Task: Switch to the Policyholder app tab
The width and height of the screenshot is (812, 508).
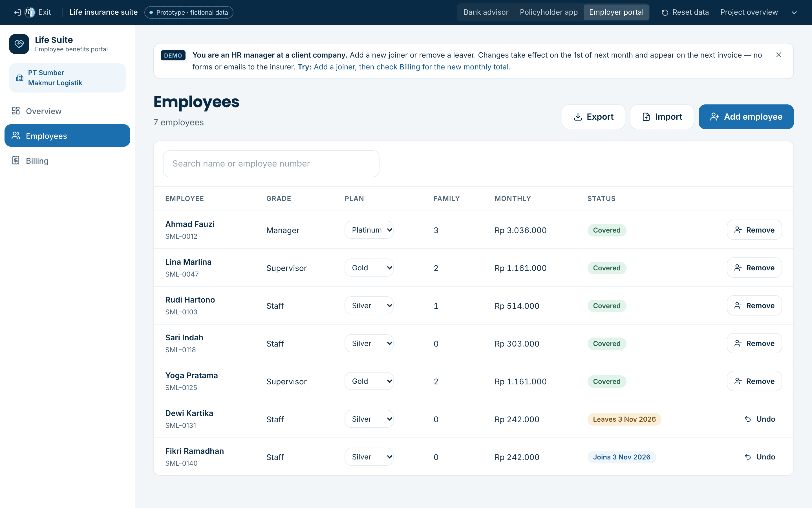Action: [x=549, y=12]
